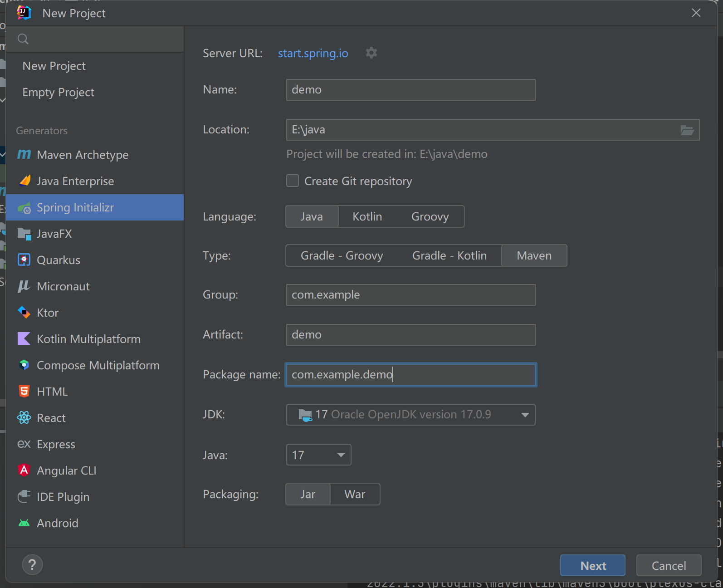Select Quarkus generator

coord(95,260)
